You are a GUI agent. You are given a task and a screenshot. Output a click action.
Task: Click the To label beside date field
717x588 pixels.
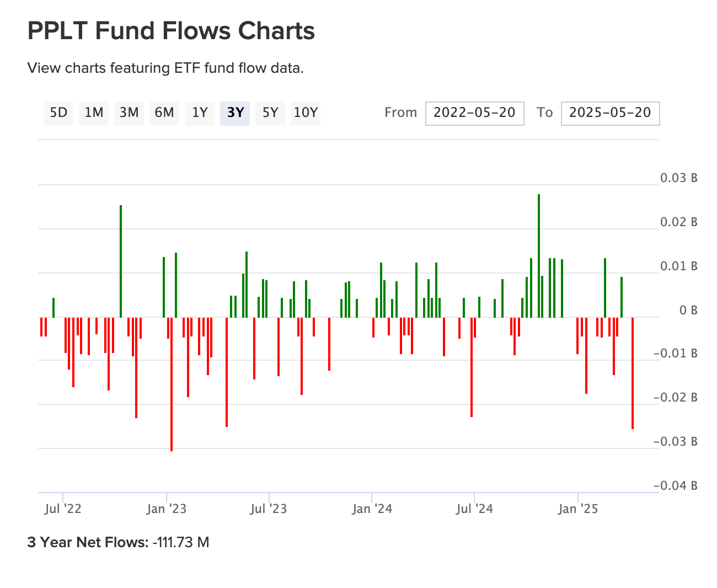(544, 113)
